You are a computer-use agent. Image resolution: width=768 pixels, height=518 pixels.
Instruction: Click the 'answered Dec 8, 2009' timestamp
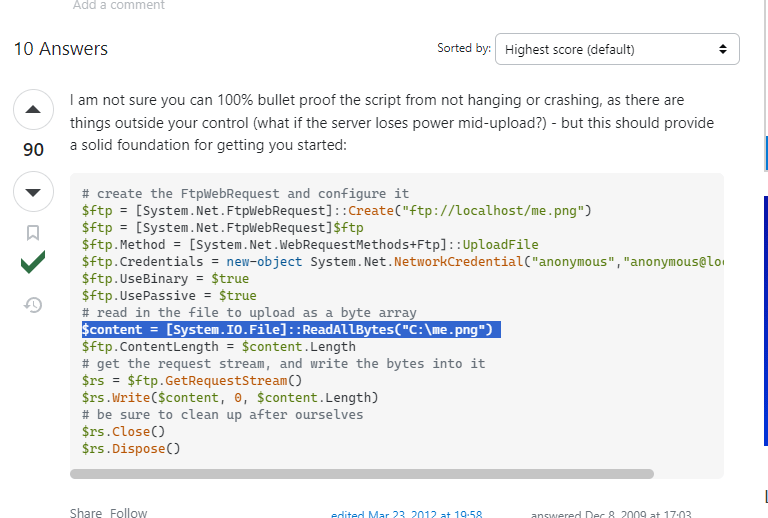(x=611, y=514)
